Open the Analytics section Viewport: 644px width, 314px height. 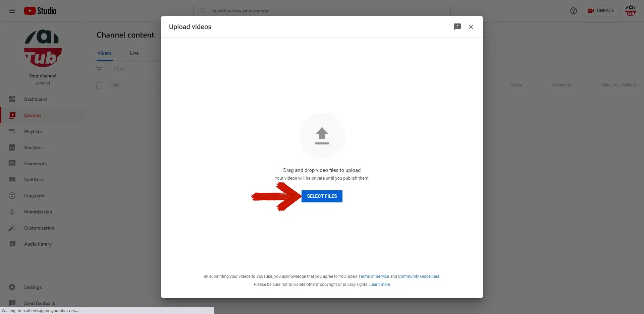click(x=34, y=147)
